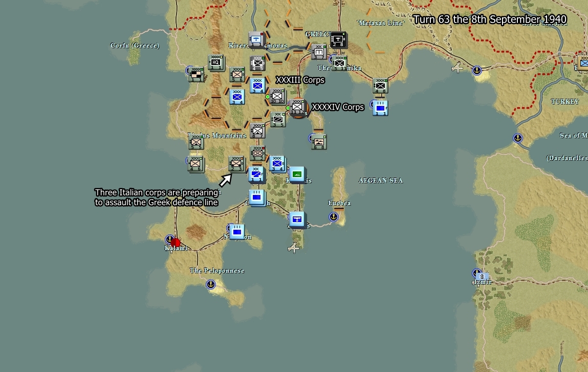Click the Euboea port anchor icon
This screenshot has height=372, width=588.
pos(333,217)
